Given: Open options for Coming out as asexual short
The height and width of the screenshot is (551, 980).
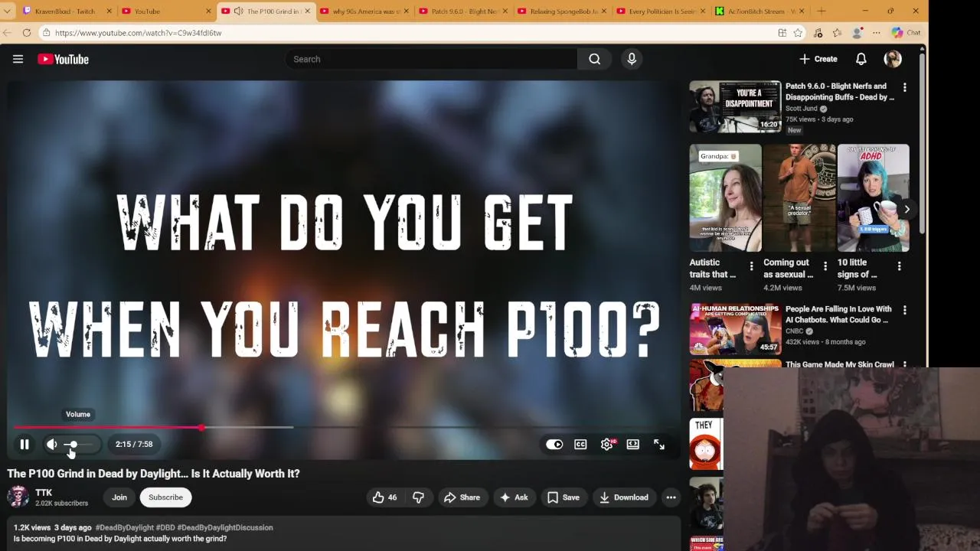Looking at the screenshot, I should tap(825, 266).
